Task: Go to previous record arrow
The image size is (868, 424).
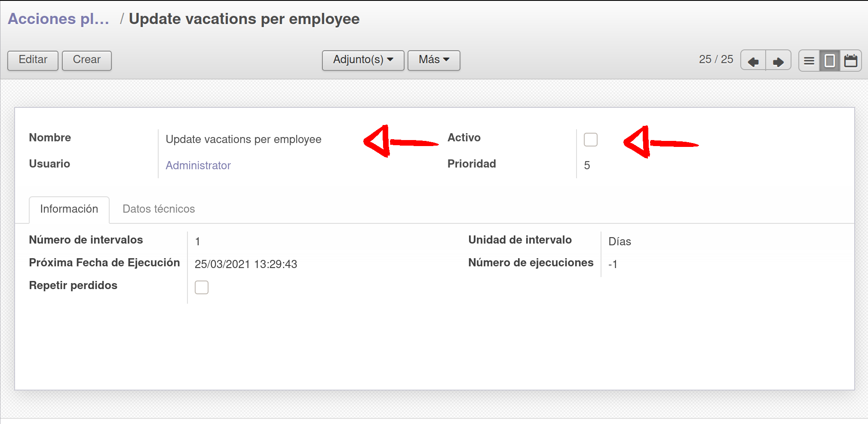Action: click(753, 61)
